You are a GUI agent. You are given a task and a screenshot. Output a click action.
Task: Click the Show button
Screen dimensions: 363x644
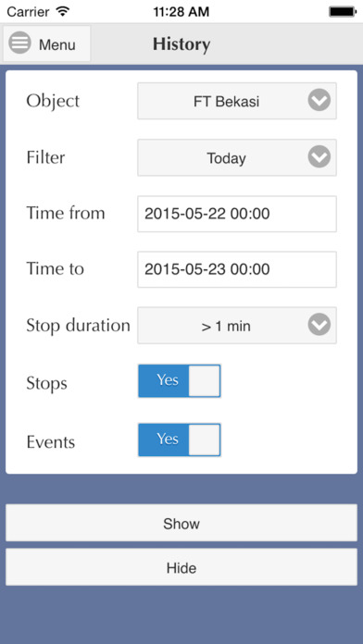(x=181, y=523)
